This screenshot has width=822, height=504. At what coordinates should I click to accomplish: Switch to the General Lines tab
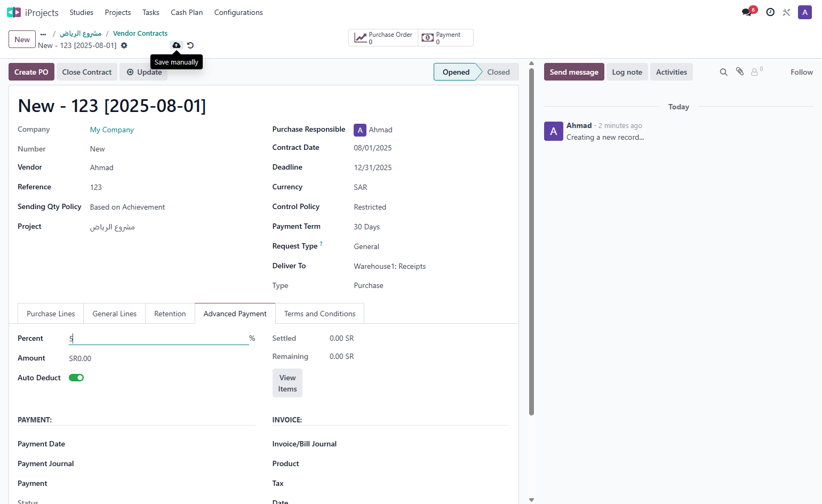[115, 314]
